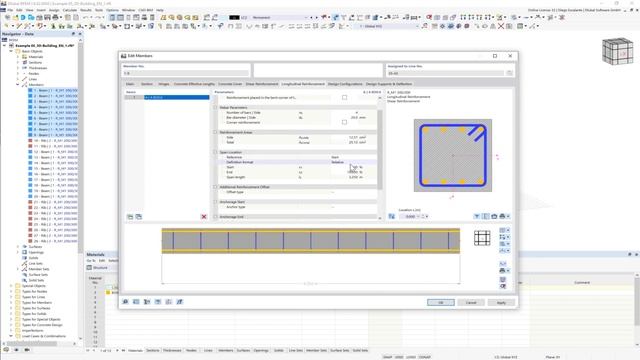Toggle the Corner reinforcement checkbox

(344, 122)
